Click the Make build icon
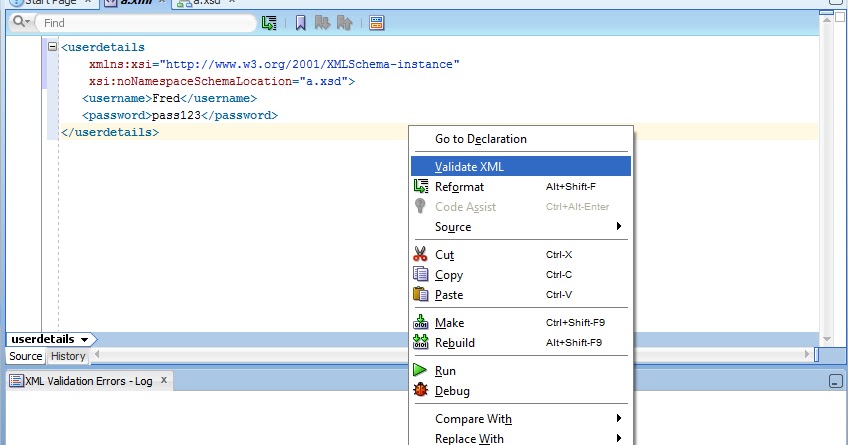848x445 pixels. click(420, 322)
